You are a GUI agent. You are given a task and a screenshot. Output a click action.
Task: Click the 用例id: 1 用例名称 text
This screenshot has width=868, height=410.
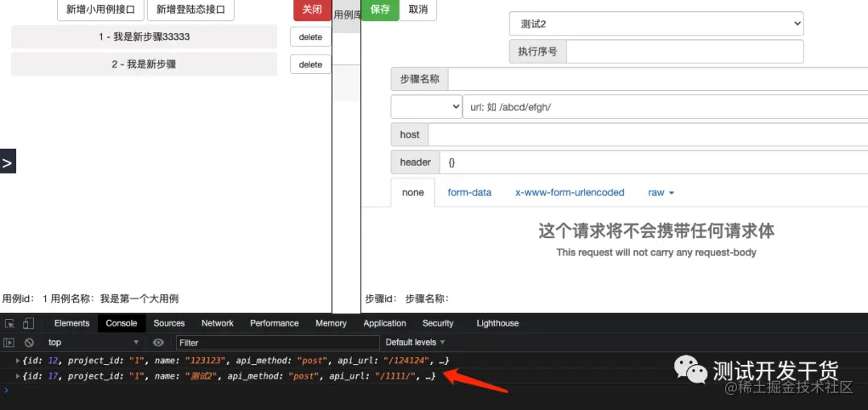(x=91, y=299)
